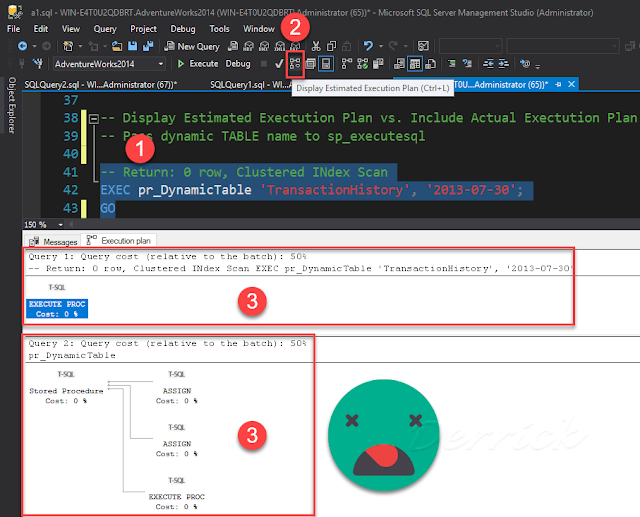Open the File menu
Image resolution: width=640 pixels, height=517 pixels.
click(x=13, y=29)
